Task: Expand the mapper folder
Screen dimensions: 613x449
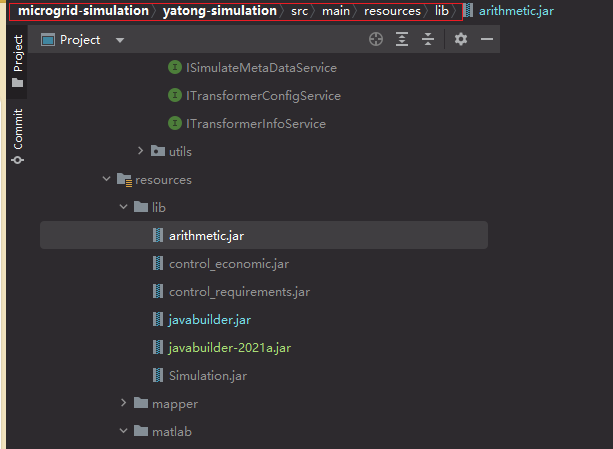Action: [124, 403]
